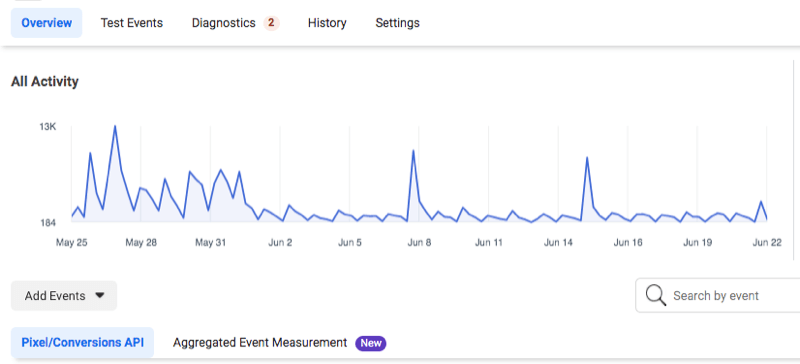Open the Diagnostics tab

tap(223, 23)
